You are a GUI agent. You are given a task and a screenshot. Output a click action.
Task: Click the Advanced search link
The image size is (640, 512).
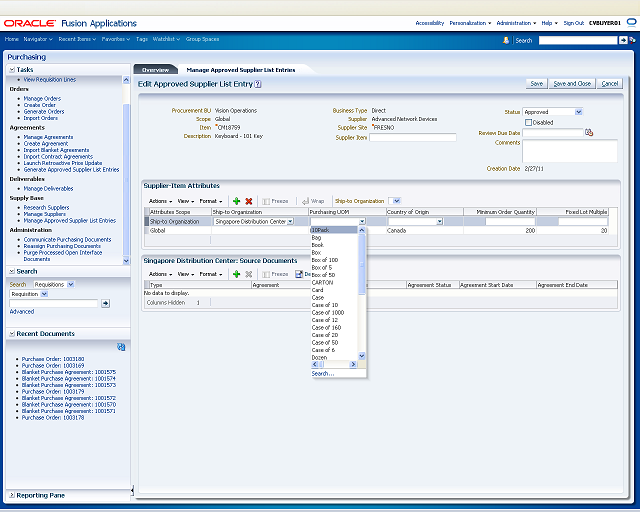point(22,312)
